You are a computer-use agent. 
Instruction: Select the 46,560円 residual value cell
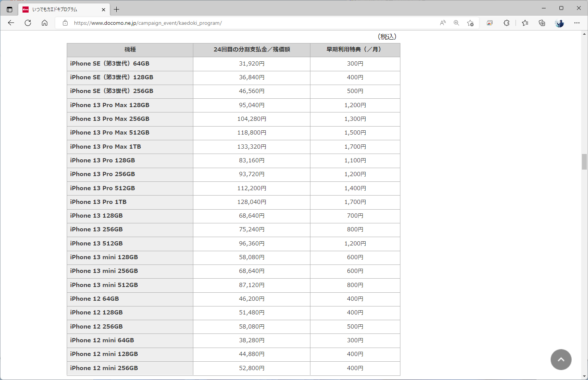[x=252, y=91]
